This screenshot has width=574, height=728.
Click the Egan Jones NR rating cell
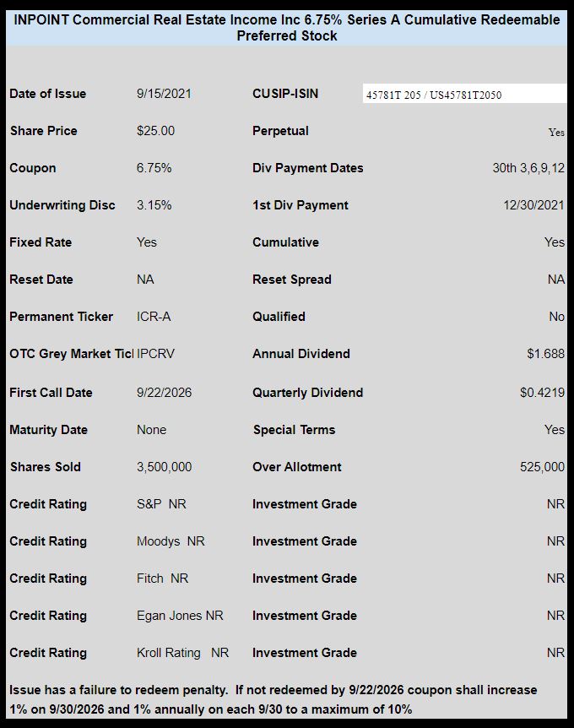(180, 616)
